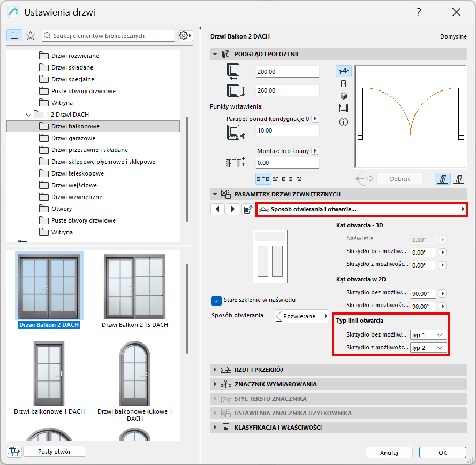The width and height of the screenshot is (476, 465).
Task: Click the door height icon
Action: [x=236, y=90]
